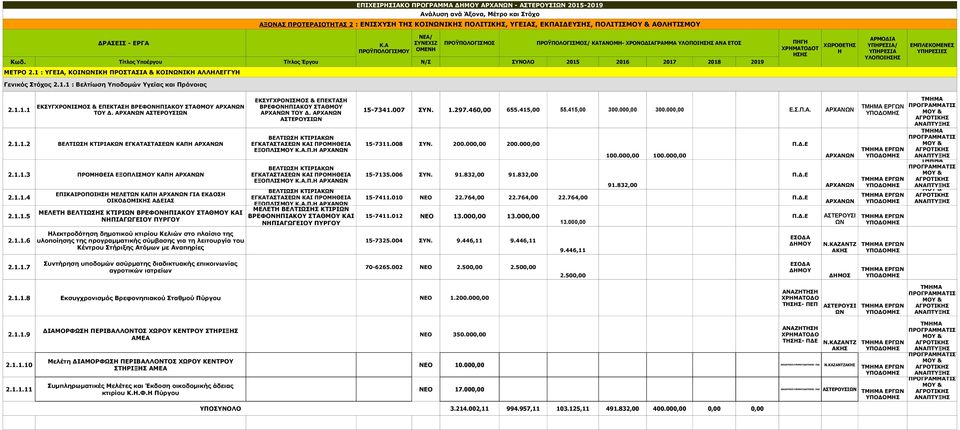Click the '2016' year column header

(x=622, y=62)
